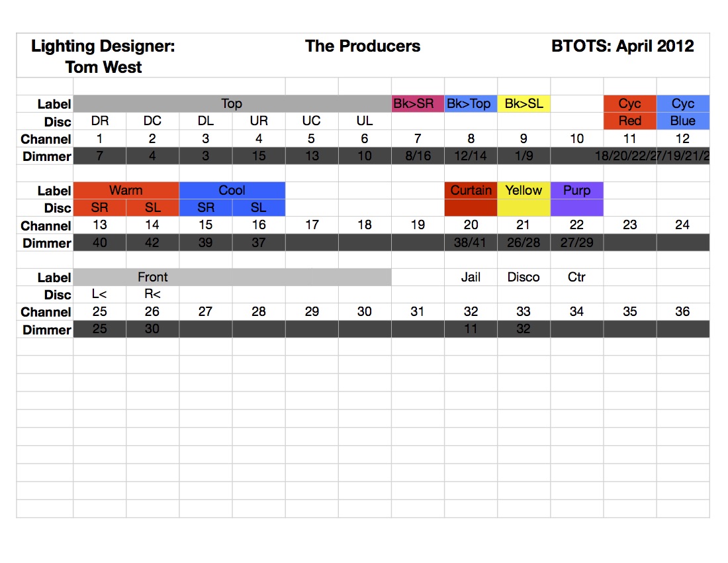Click the yellow Bk>SL label cell
This screenshot has width=728, height=563.
pos(523,104)
